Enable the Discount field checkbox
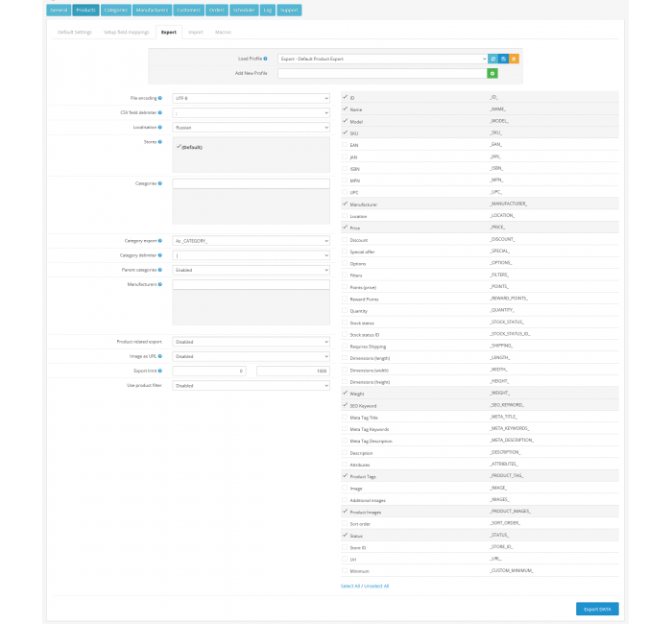672x624 pixels. click(345, 239)
